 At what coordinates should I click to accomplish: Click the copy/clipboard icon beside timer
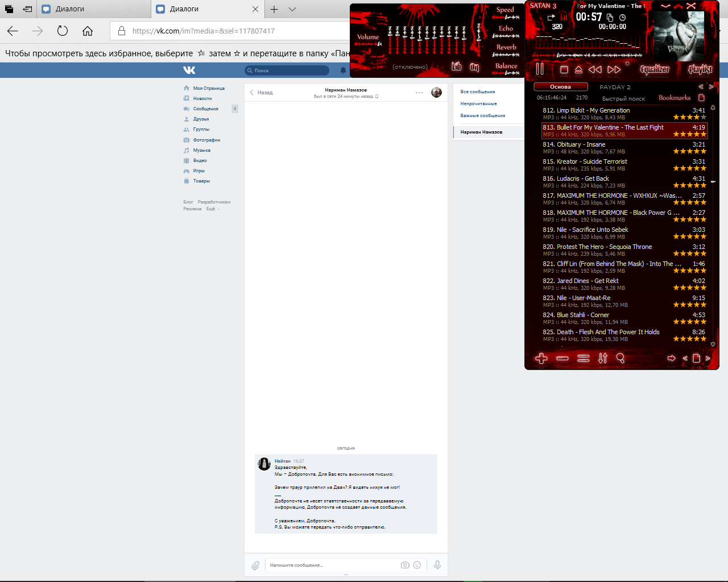pyautogui.click(x=610, y=18)
